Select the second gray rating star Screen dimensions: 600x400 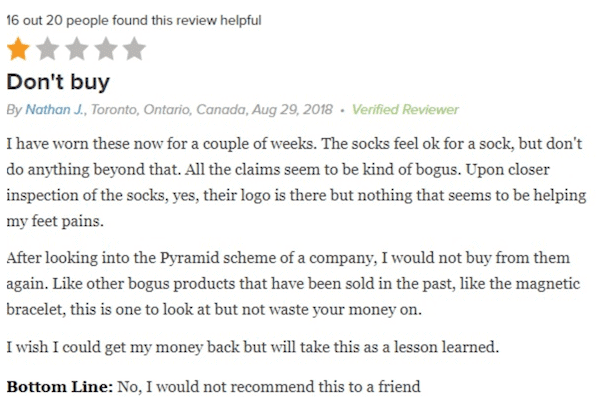(x=47, y=49)
